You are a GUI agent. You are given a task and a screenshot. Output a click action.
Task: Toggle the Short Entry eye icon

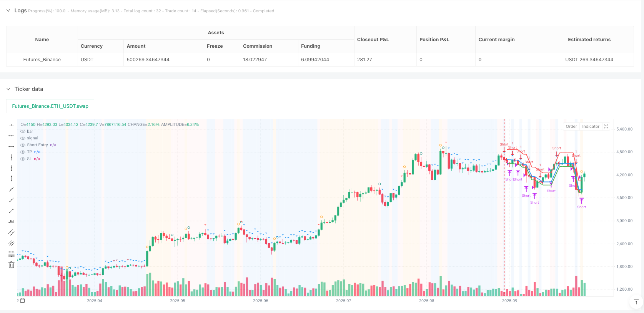point(23,145)
